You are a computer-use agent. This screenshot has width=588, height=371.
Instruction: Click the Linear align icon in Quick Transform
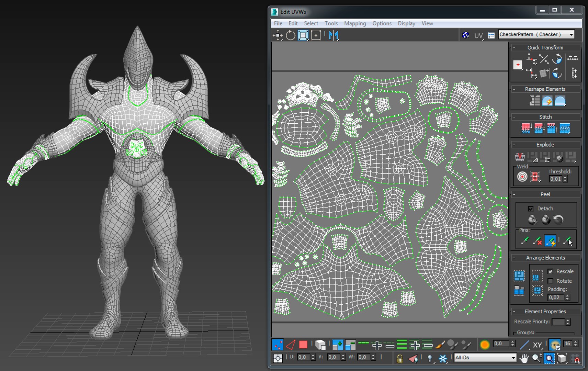pyautogui.click(x=544, y=59)
